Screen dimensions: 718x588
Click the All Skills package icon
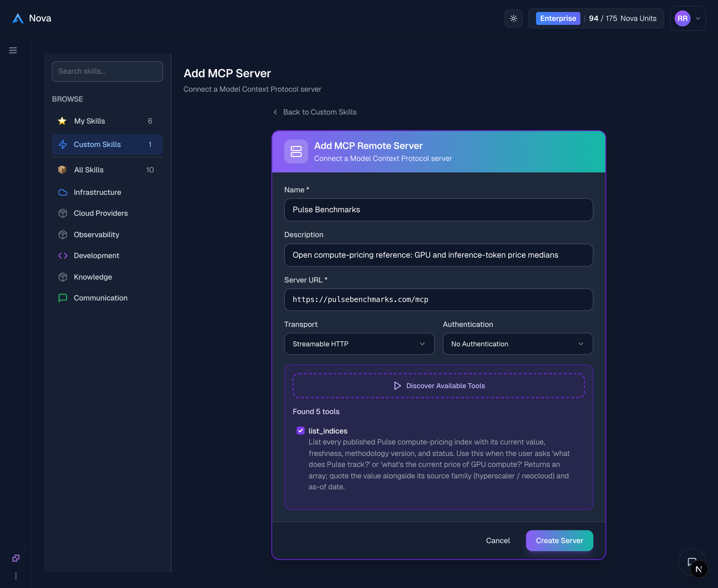pos(62,170)
